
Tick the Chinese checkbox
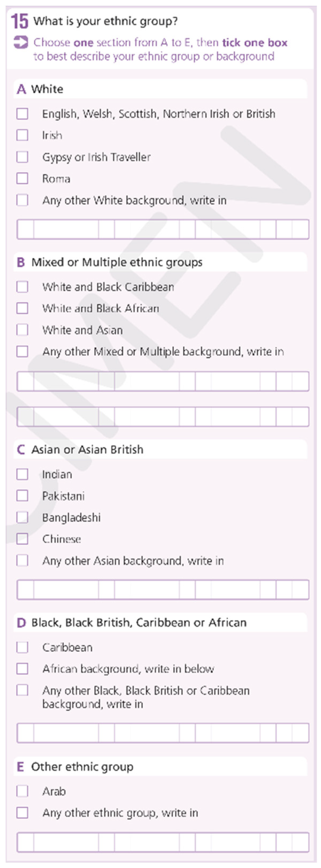pyautogui.click(x=22, y=539)
